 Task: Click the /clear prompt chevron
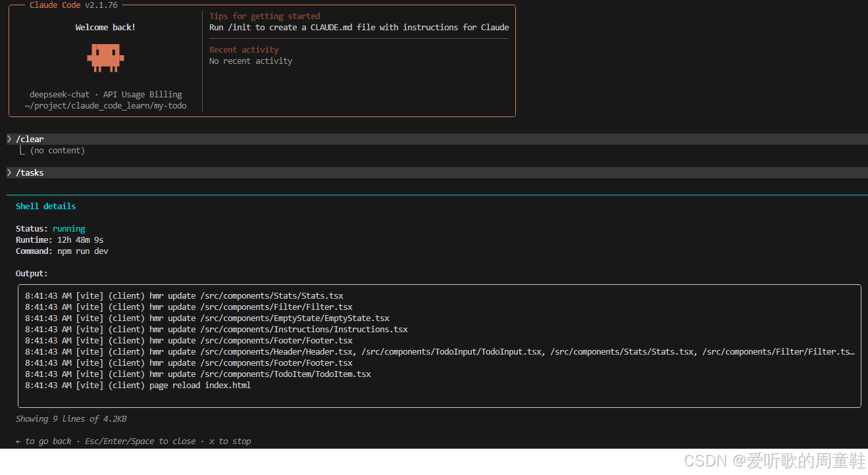(x=9, y=139)
